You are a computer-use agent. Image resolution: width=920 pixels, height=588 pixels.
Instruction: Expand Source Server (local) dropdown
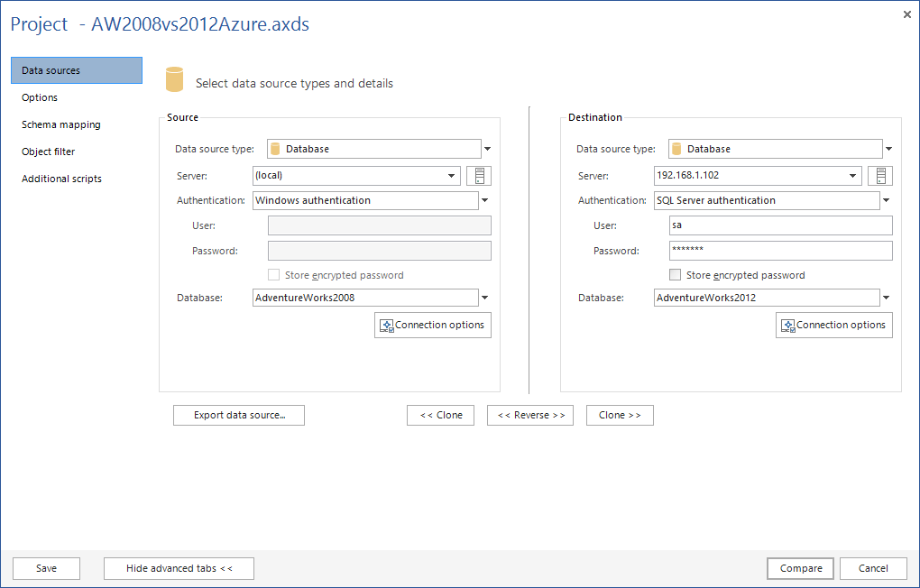451,176
